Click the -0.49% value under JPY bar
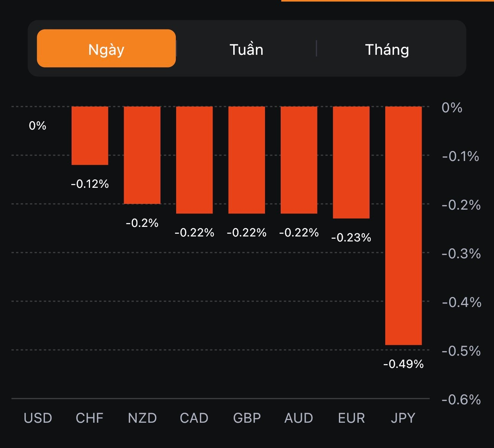The image size is (494, 448). (403, 364)
